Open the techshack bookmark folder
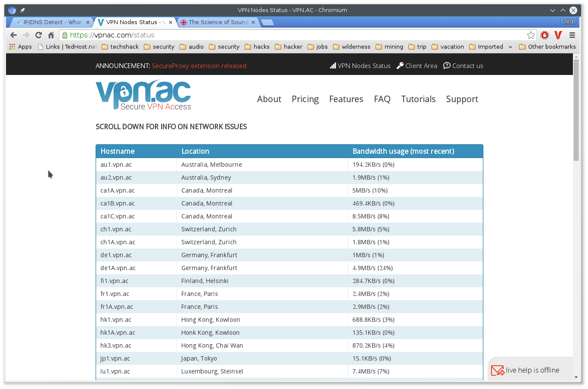588x389 pixels. 120,47
